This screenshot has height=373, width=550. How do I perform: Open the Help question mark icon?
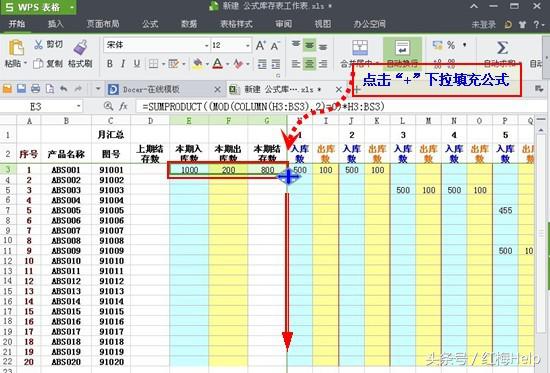click(x=536, y=24)
